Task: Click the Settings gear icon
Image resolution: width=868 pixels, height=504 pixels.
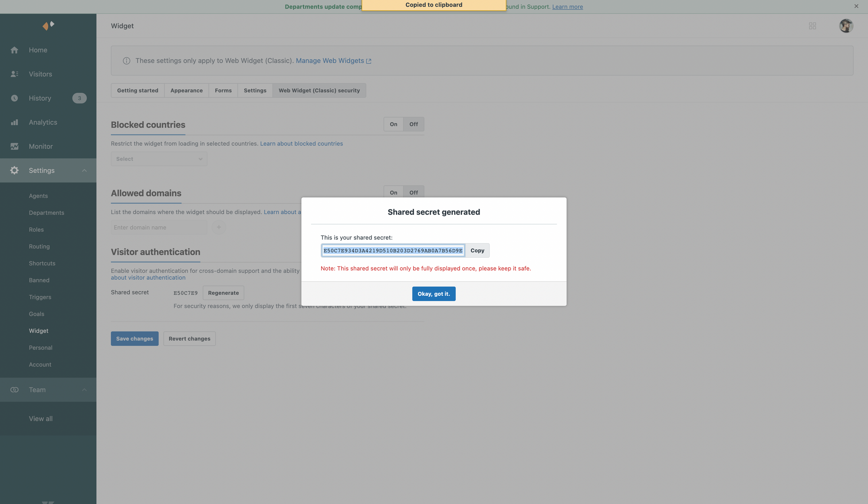Action: 14,170
